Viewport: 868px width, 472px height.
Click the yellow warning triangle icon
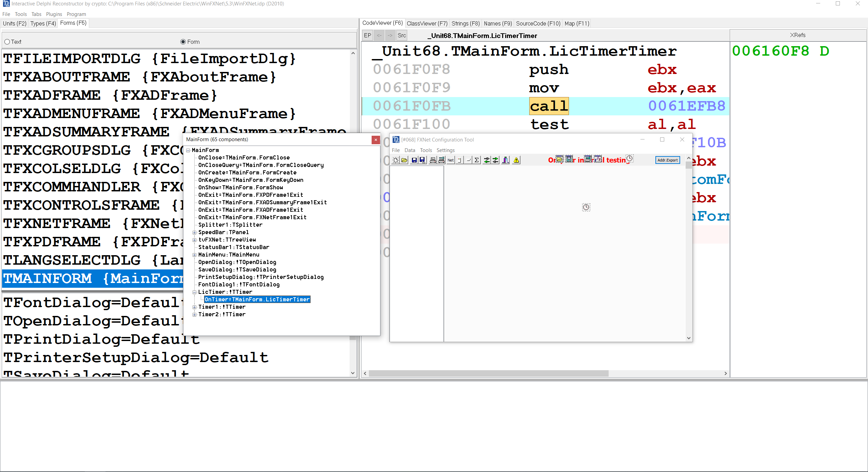(516, 160)
